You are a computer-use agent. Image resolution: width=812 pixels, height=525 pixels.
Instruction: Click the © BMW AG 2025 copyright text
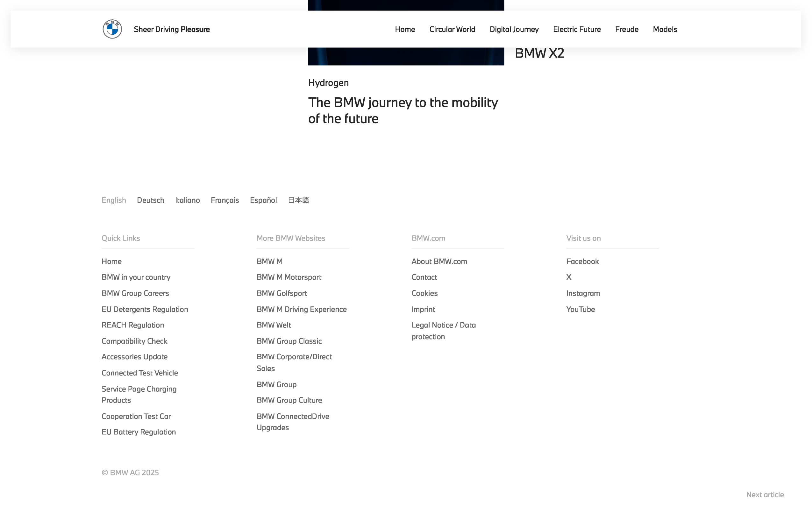coord(130,472)
